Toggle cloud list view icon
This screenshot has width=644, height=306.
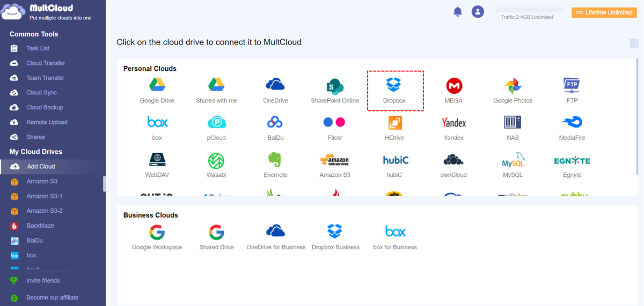634,43
